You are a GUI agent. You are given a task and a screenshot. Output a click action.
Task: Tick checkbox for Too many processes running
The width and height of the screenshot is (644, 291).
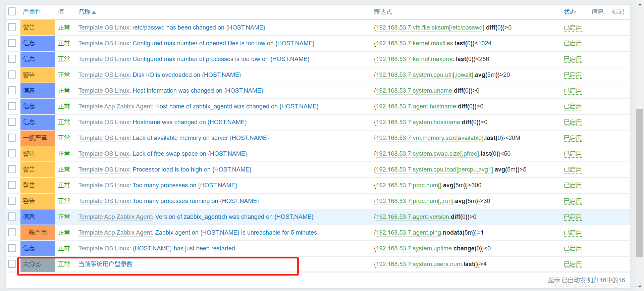(x=12, y=201)
